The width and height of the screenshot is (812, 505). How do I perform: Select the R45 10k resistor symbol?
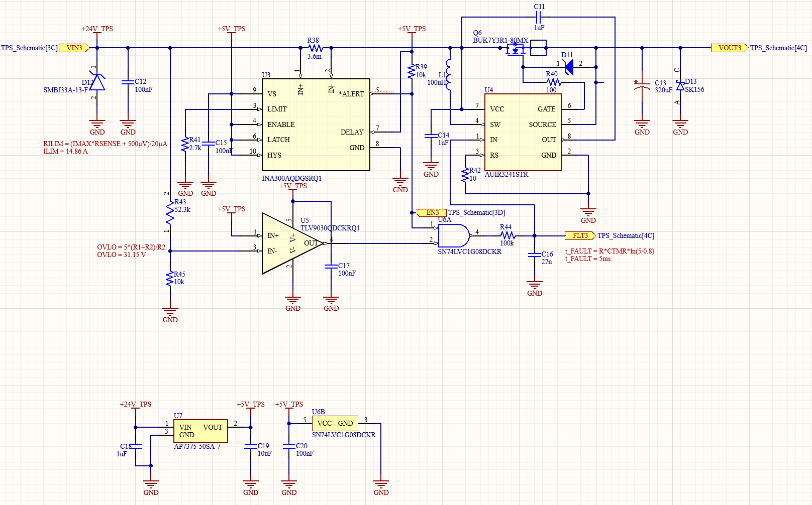170,279
